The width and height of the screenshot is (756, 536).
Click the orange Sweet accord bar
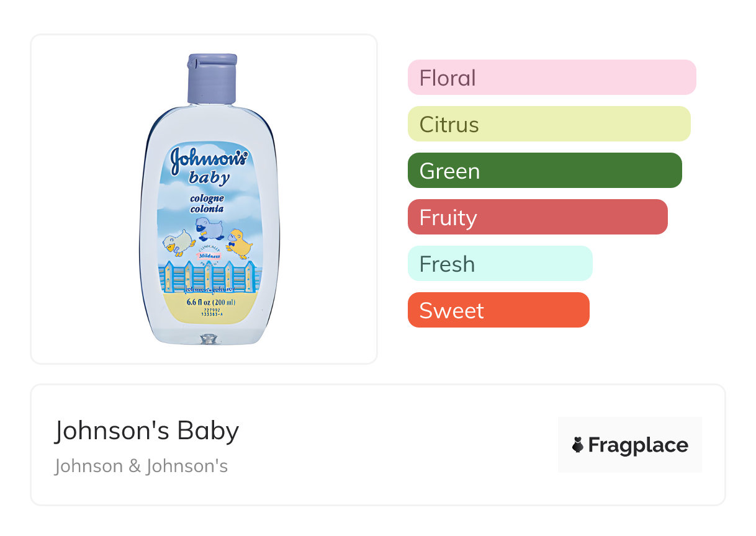(x=498, y=310)
